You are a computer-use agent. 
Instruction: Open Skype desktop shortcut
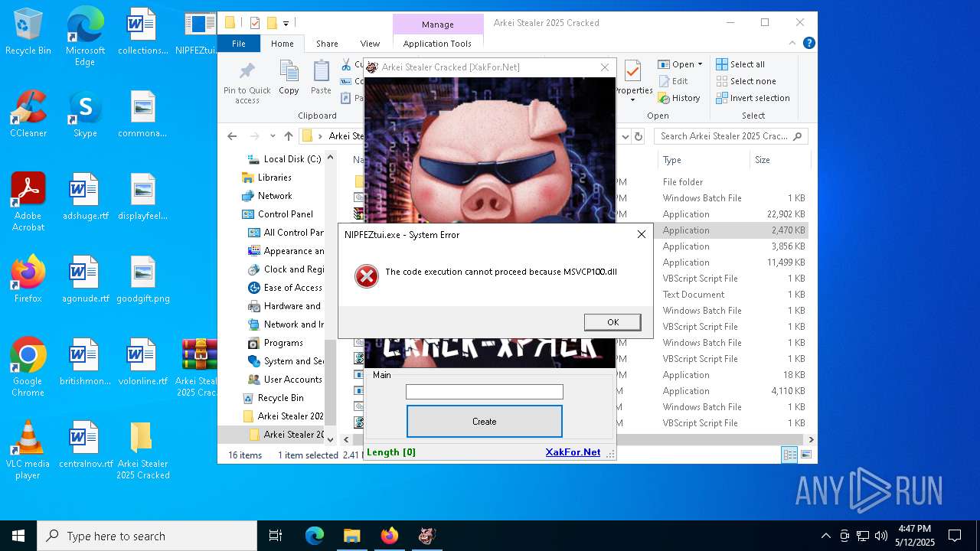tap(85, 114)
